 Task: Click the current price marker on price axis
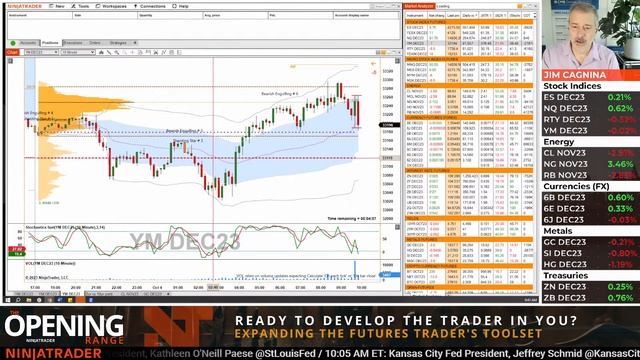390,125
